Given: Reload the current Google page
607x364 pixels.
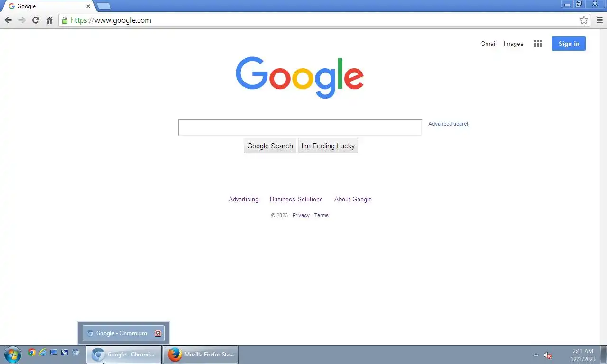Looking at the screenshot, I should [x=36, y=20].
